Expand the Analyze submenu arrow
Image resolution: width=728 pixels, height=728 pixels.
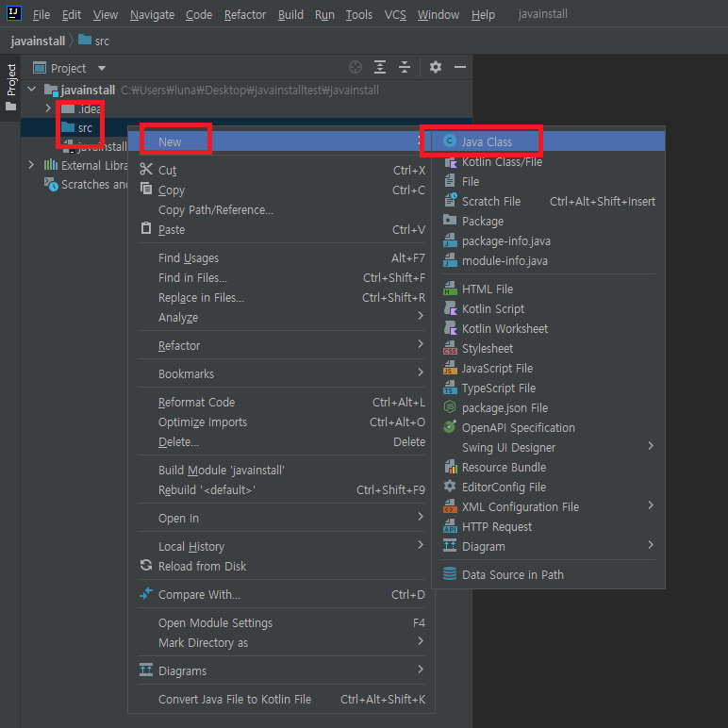point(421,316)
